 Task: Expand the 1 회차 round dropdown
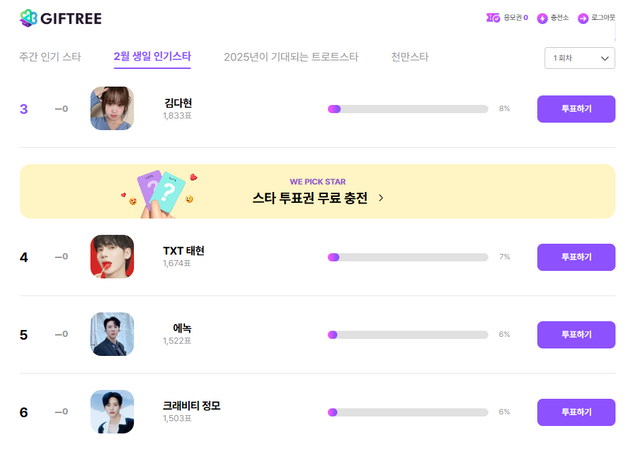pyautogui.click(x=579, y=58)
